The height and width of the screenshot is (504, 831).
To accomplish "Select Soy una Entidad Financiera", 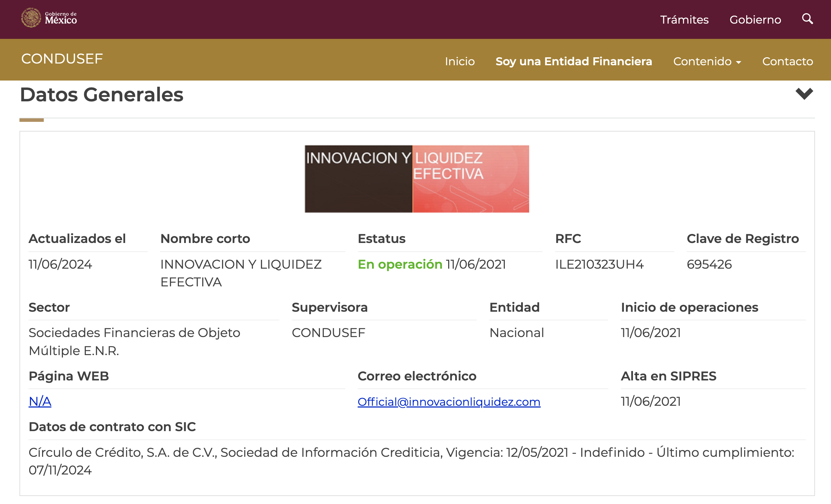I will click(x=574, y=61).
